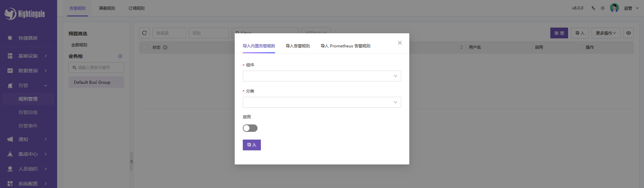Enable the 启用 toggle switch
This screenshot has width=644, height=188.
tap(250, 128)
